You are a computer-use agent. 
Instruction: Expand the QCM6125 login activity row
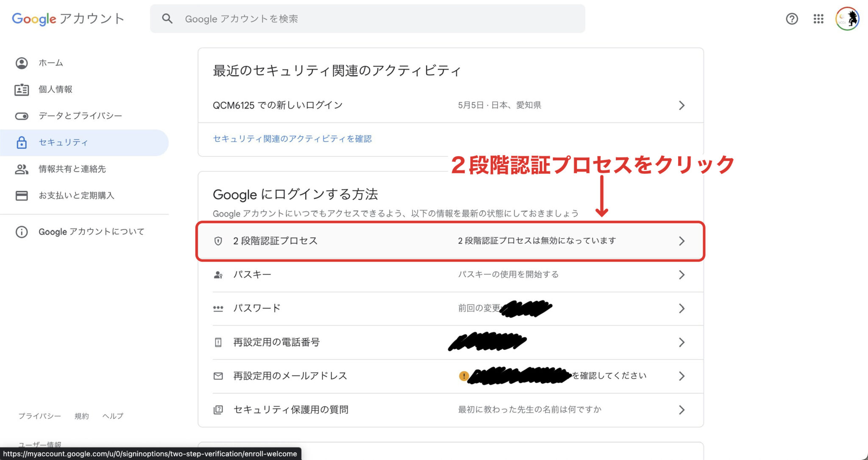point(682,105)
